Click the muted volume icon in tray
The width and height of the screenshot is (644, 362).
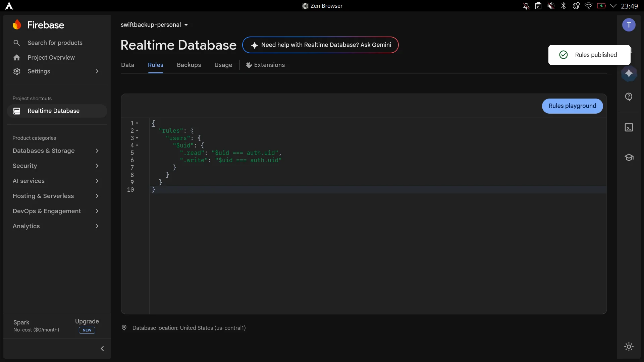pyautogui.click(x=551, y=6)
